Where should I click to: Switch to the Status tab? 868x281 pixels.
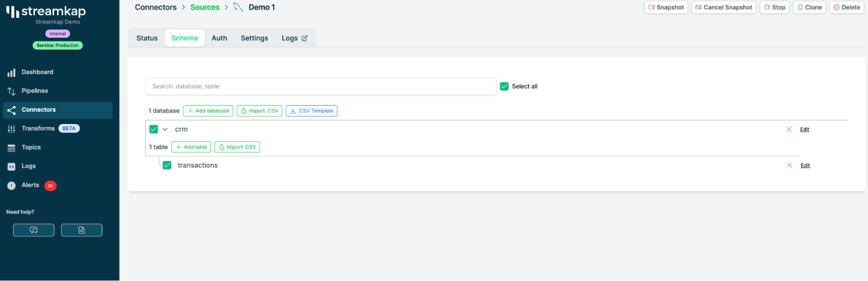pos(147,38)
